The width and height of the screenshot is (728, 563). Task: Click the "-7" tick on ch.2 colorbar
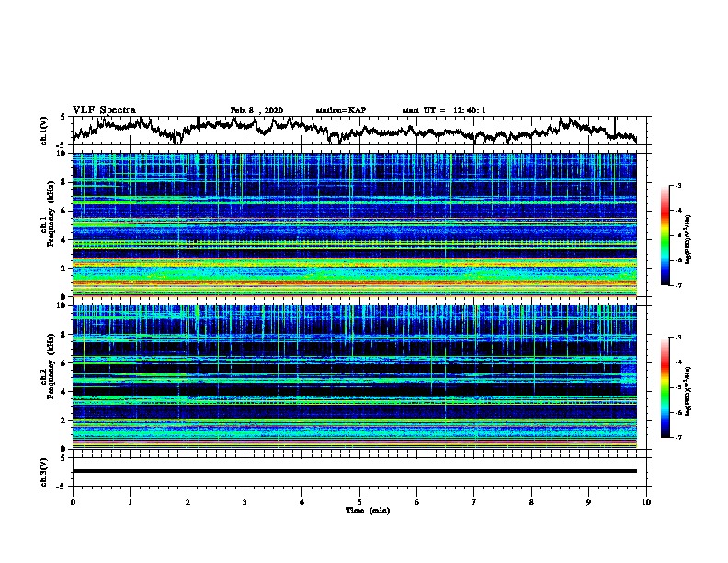tap(678, 438)
